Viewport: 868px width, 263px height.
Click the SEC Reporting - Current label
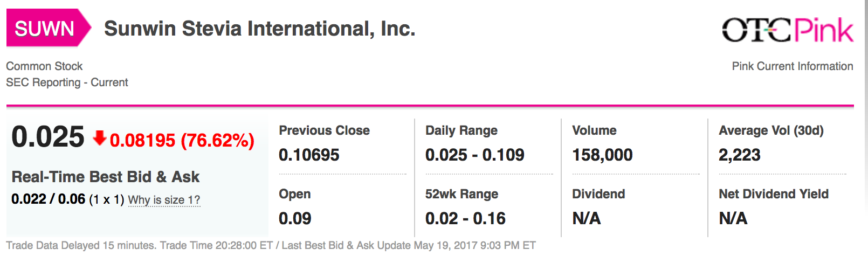[x=67, y=82]
